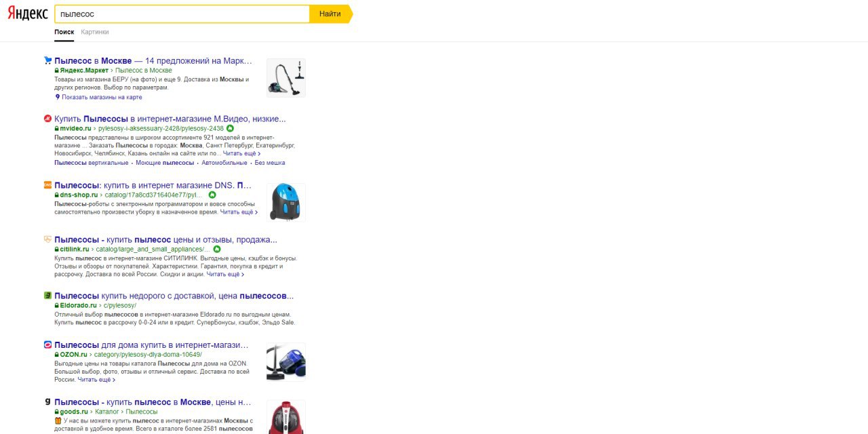
Task: Expand Читать ещё in the Ситилинк snippet
Action: click(x=225, y=275)
